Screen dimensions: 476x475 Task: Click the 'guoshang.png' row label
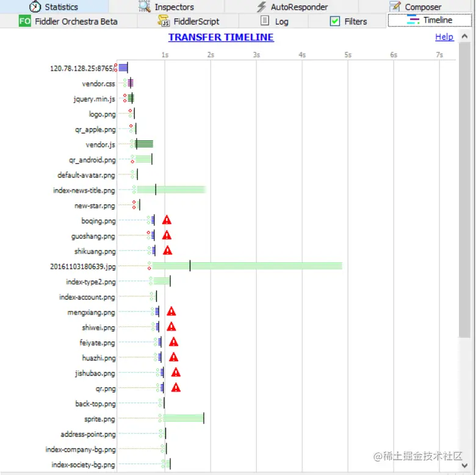pyautogui.click(x=93, y=237)
